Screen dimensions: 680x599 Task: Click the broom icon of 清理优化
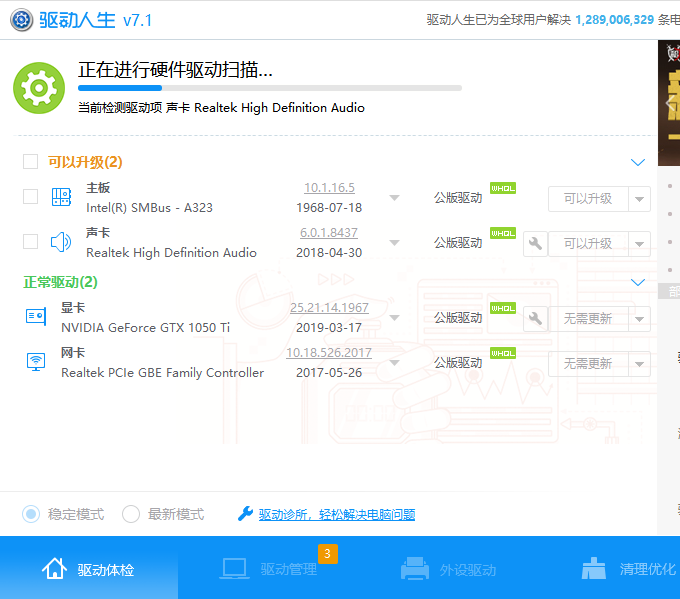[593, 569]
